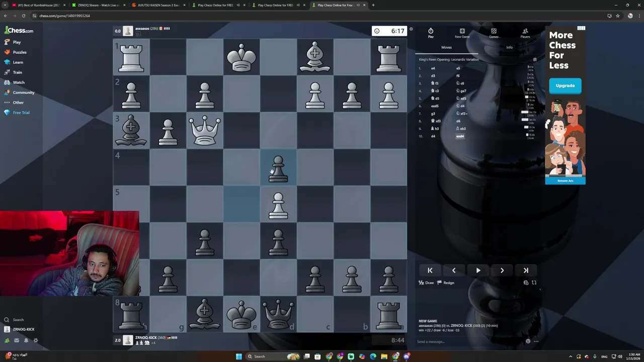Reload the browser page
This screenshot has height=362, width=644.
(x=24, y=16)
